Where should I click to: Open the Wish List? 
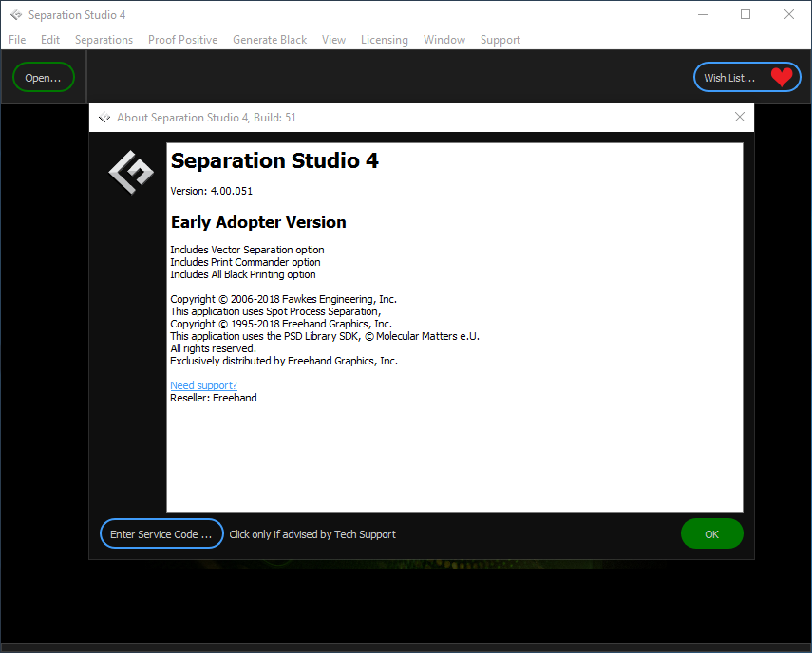[747, 77]
